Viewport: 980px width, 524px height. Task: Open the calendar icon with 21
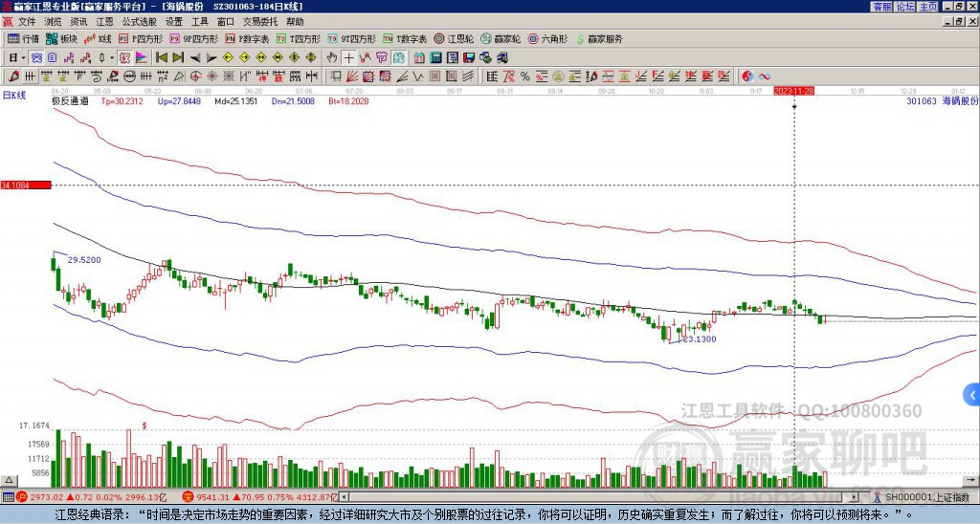[419, 58]
